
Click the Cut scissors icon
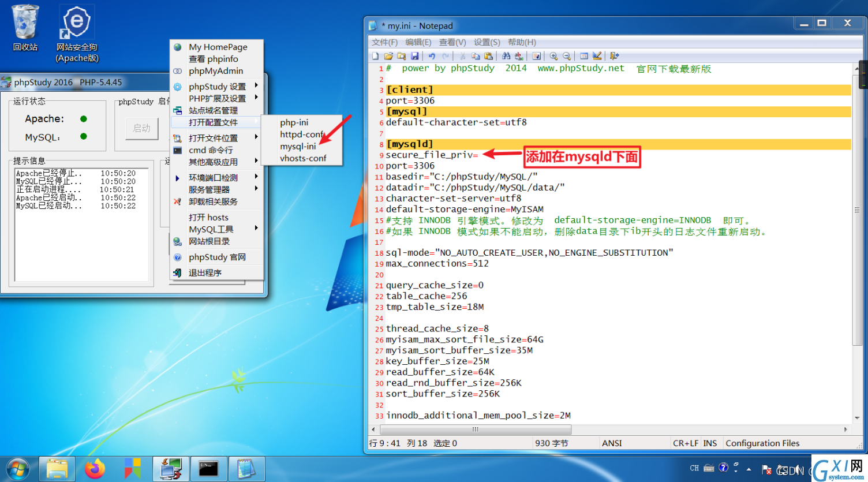coord(462,56)
